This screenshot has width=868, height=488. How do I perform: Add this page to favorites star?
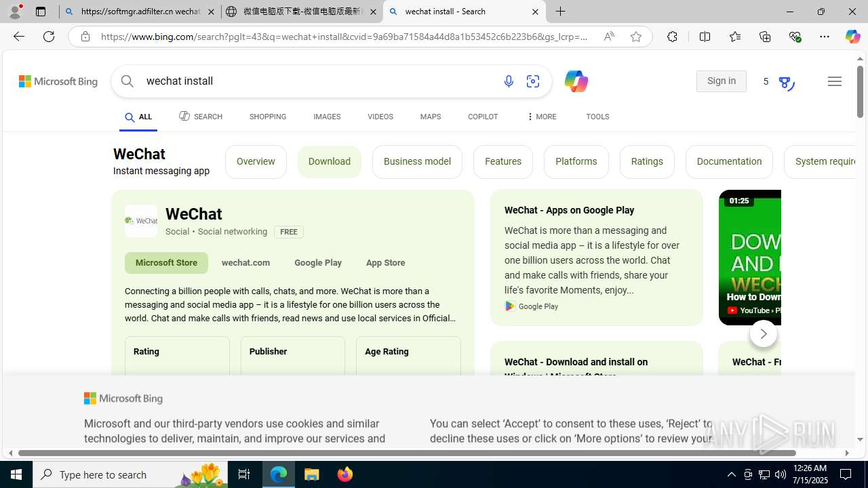pyautogui.click(x=636, y=37)
